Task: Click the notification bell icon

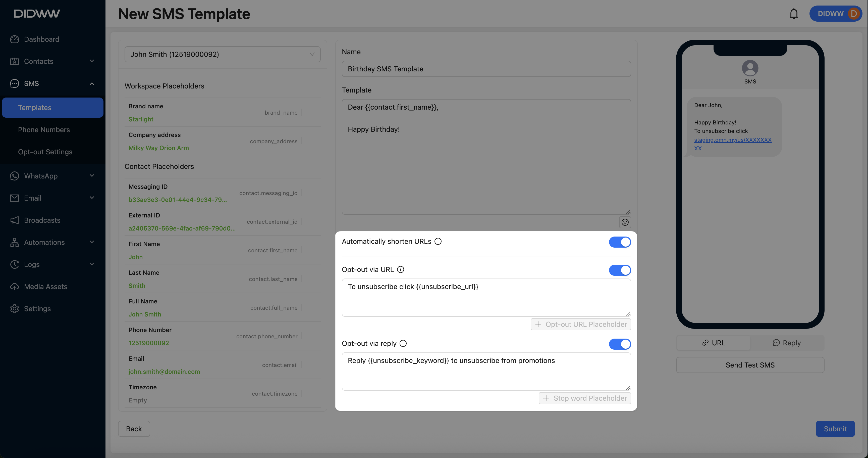Action: pyautogui.click(x=794, y=14)
